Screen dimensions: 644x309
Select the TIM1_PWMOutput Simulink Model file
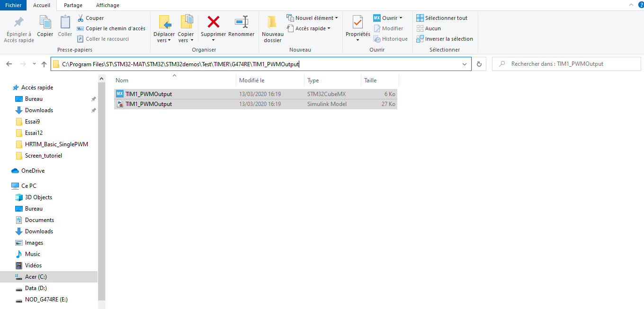pyautogui.click(x=256, y=104)
